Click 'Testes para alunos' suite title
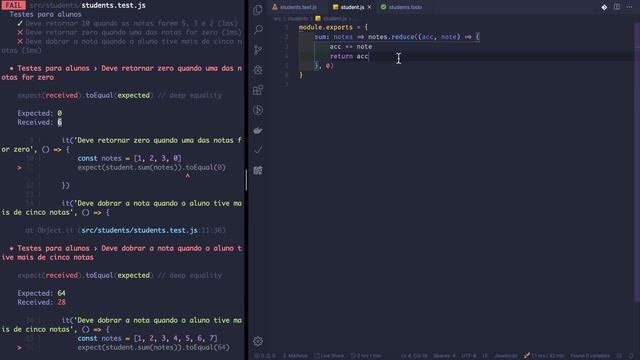This screenshot has height=360, width=640. [x=45, y=14]
